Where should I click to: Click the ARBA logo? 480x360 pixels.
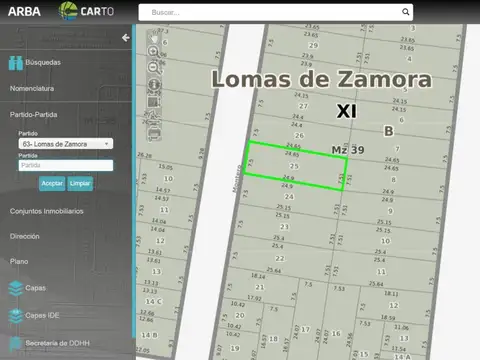[24, 12]
